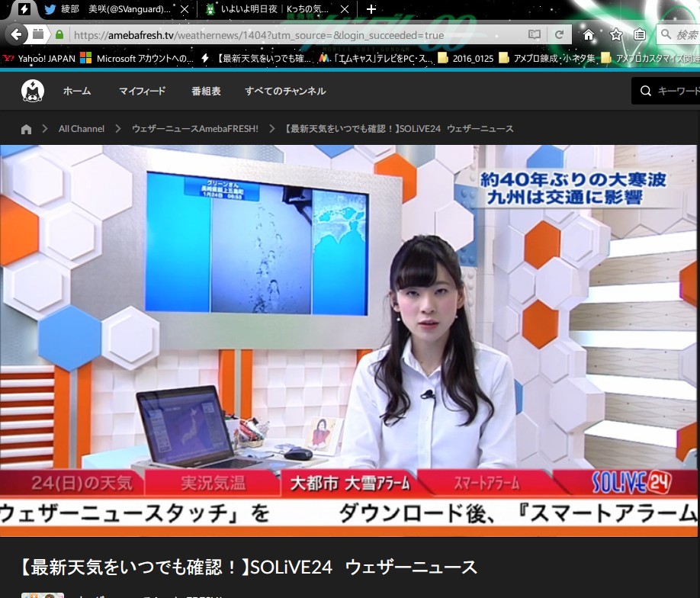This screenshot has height=598, width=700.
Task: Bookmark this page with the star icon
Action: [x=616, y=35]
